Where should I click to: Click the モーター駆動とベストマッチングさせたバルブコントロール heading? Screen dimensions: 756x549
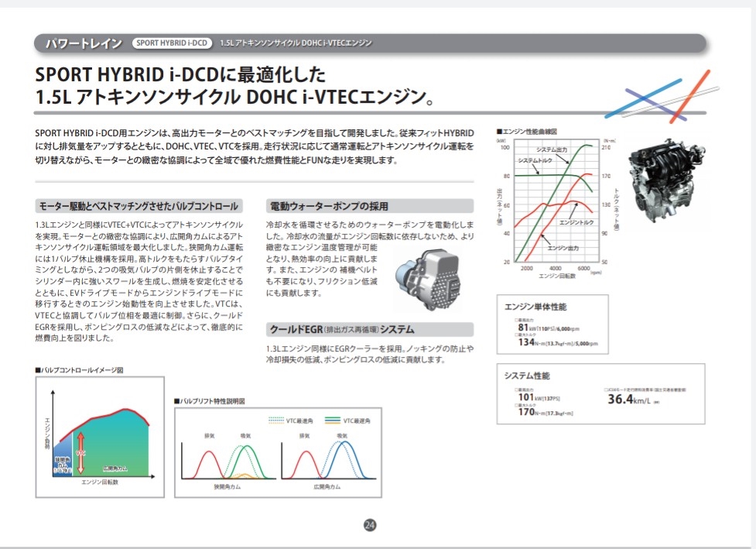139,207
